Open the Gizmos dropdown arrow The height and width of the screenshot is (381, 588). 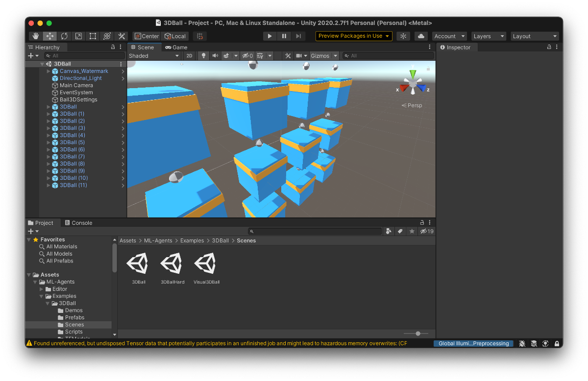[336, 56]
